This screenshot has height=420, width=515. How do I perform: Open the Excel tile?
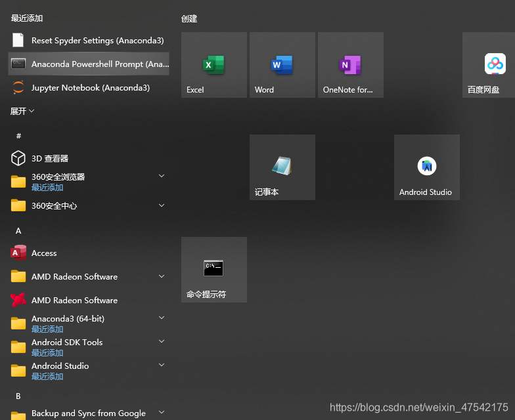click(x=214, y=65)
